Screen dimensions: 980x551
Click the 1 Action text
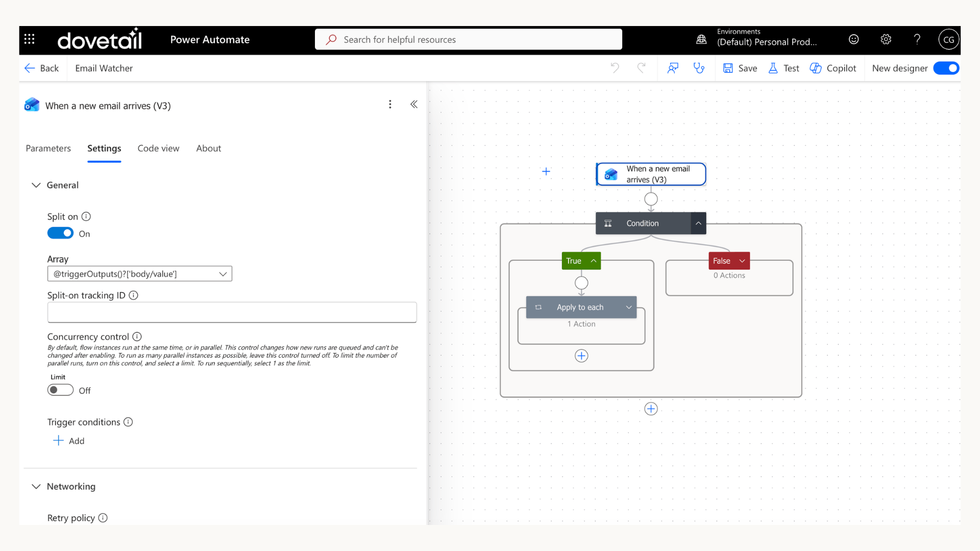click(581, 324)
